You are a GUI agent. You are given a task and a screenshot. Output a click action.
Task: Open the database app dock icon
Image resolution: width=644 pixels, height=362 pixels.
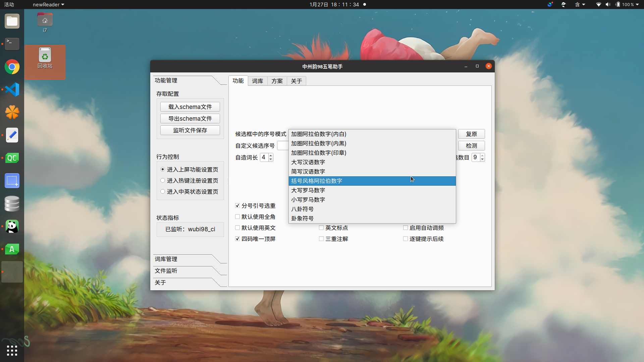point(12,204)
